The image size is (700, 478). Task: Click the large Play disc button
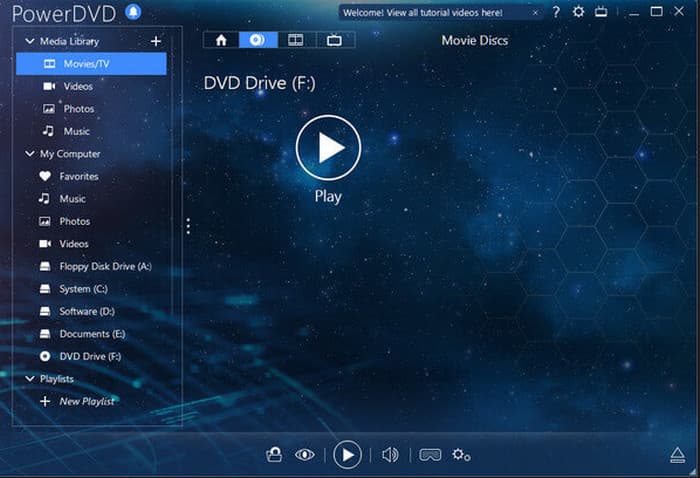tap(328, 148)
